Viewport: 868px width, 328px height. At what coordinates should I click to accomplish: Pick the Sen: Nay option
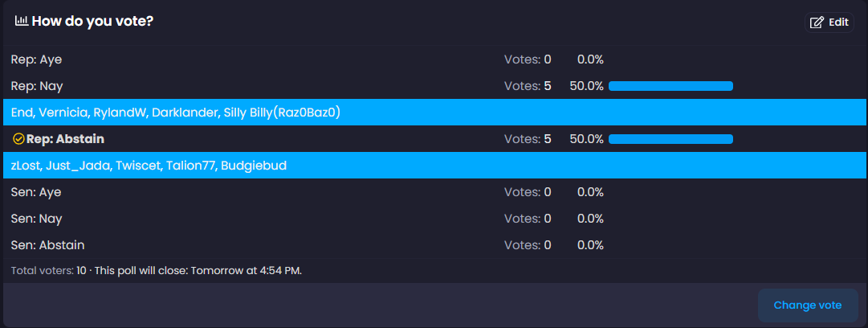tap(37, 219)
